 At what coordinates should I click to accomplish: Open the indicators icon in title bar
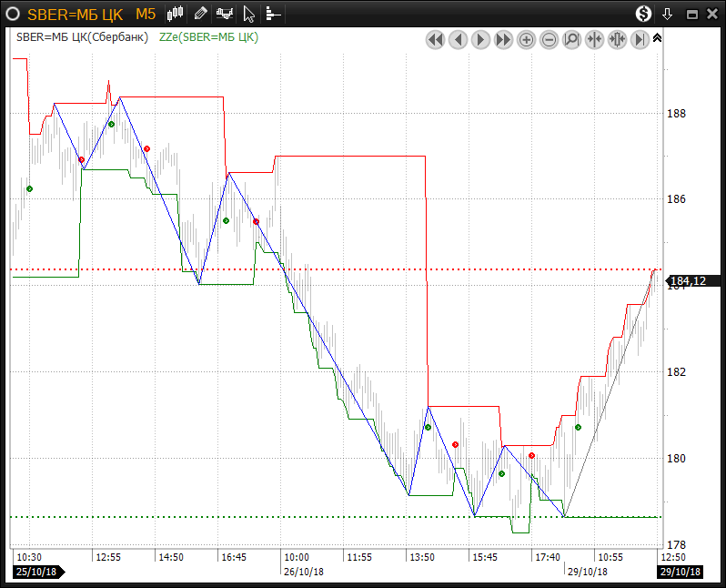[224, 14]
